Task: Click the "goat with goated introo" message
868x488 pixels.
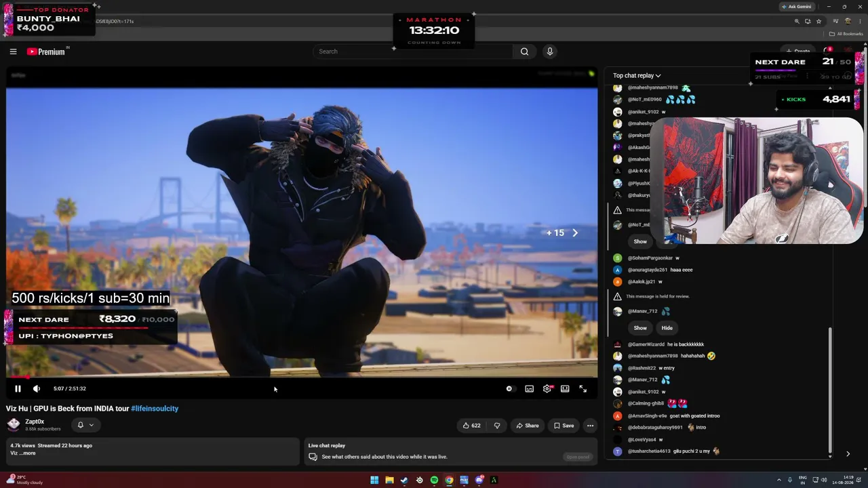Action: coord(695,416)
